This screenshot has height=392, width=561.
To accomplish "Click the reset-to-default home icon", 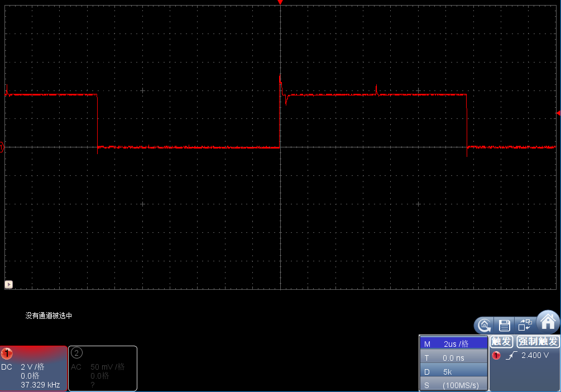I will click(x=485, y=326).
